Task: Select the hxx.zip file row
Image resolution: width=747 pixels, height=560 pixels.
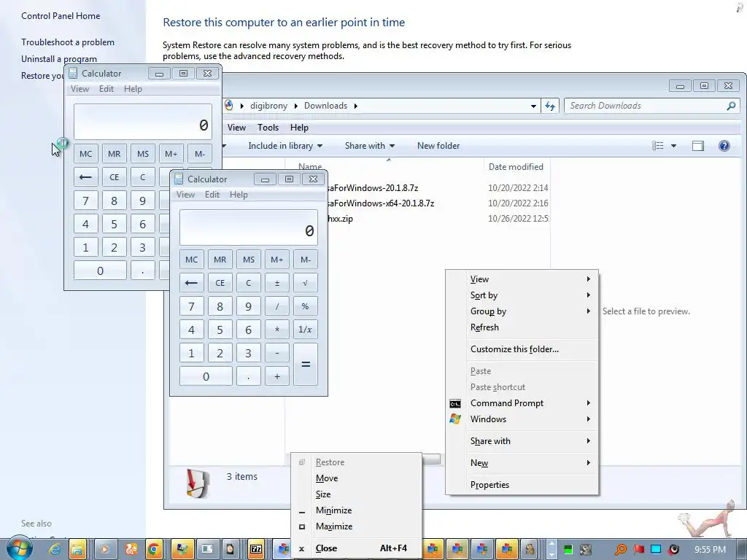Action: (x=418, y=219)
